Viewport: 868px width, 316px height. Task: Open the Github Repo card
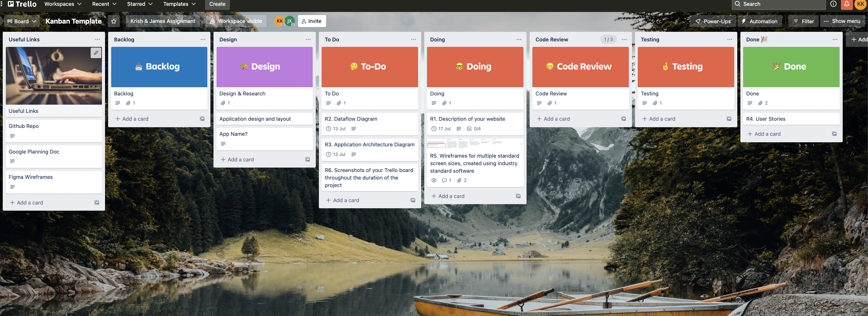pyautogui.click(x=54, y=131)
